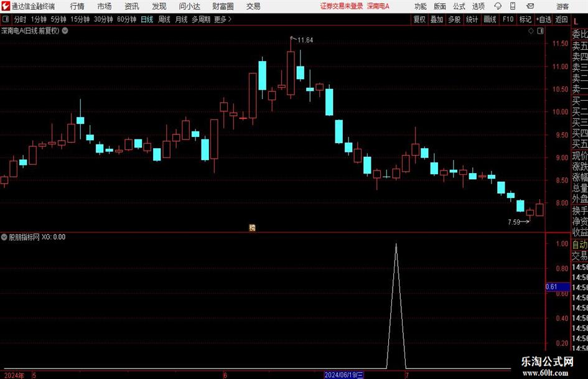Click the 2024/06/19/三 date marker

[344, 375]
